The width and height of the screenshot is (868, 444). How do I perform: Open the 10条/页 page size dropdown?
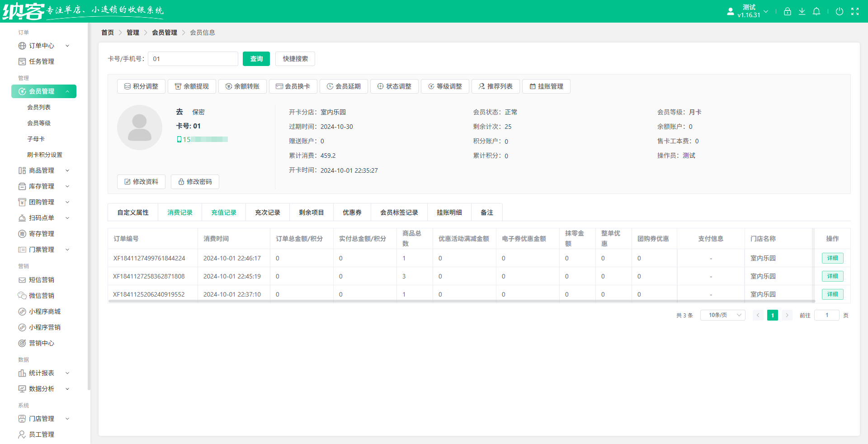[x=722, y=315]
